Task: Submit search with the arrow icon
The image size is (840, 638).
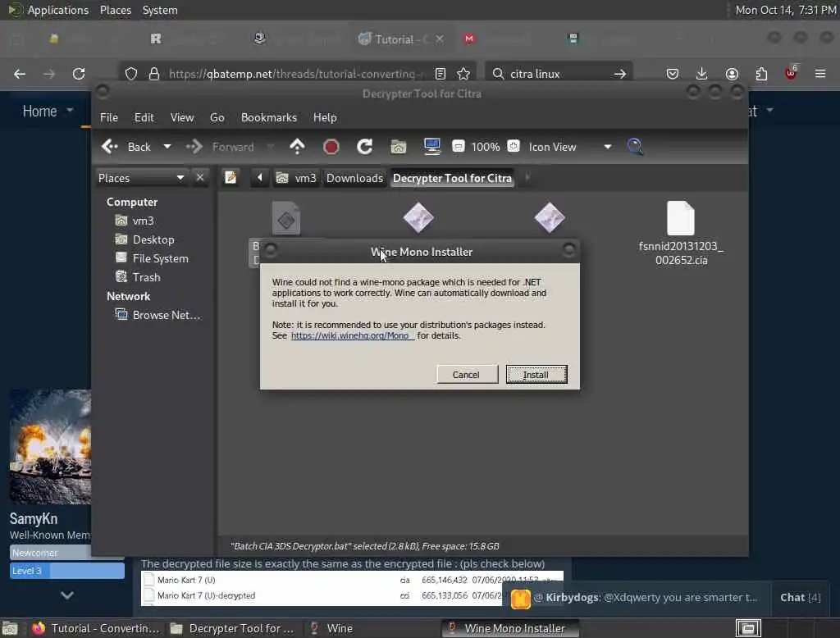Action: (x=620, y=74)
